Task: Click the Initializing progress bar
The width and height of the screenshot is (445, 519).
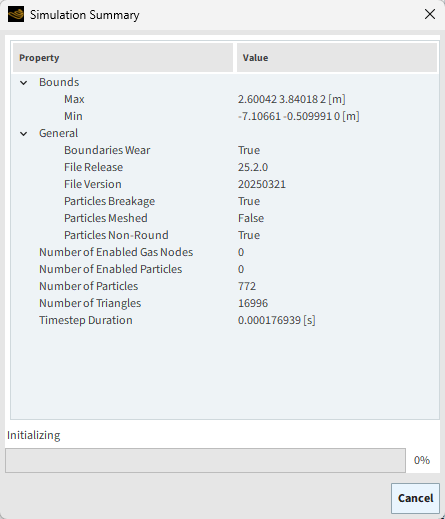Action: point(205,460)
